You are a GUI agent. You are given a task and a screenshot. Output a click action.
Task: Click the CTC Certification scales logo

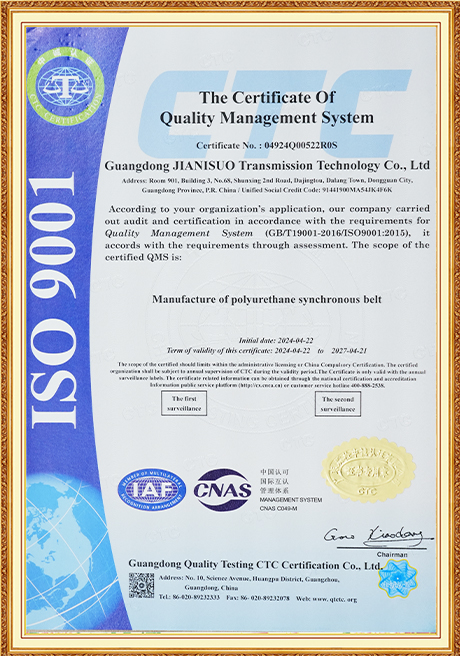[66, 85]
